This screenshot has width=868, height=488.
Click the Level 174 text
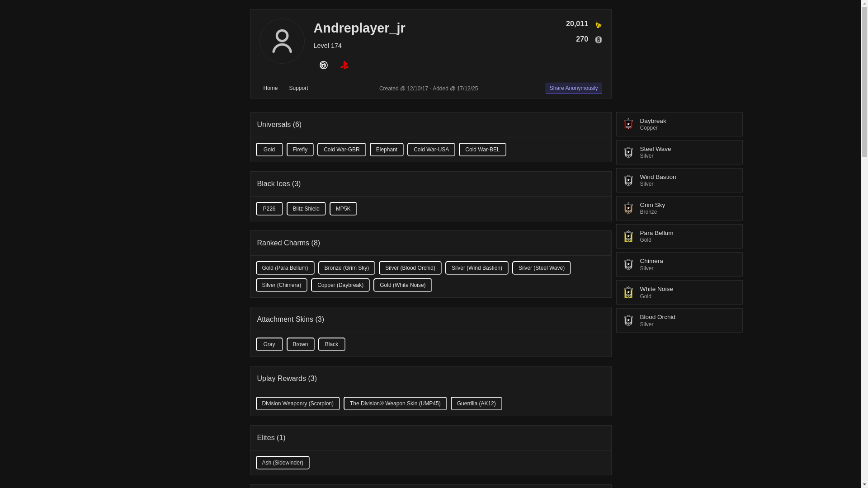328,46
